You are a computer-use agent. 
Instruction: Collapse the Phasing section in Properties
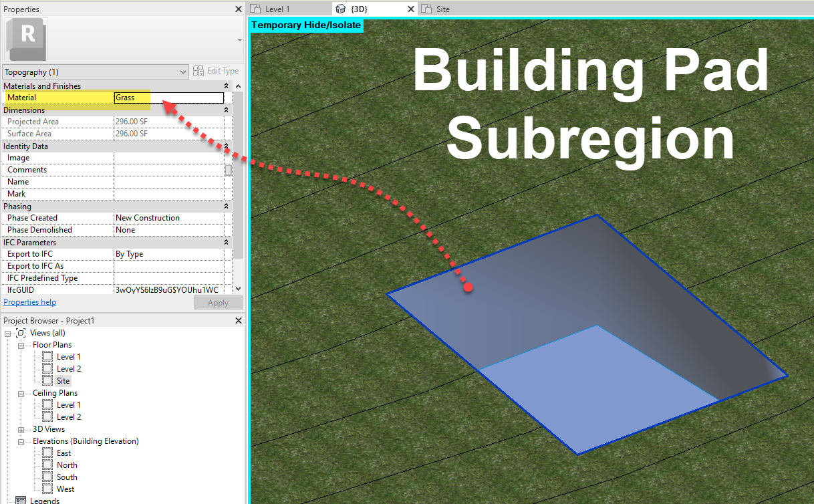(226, 206)
